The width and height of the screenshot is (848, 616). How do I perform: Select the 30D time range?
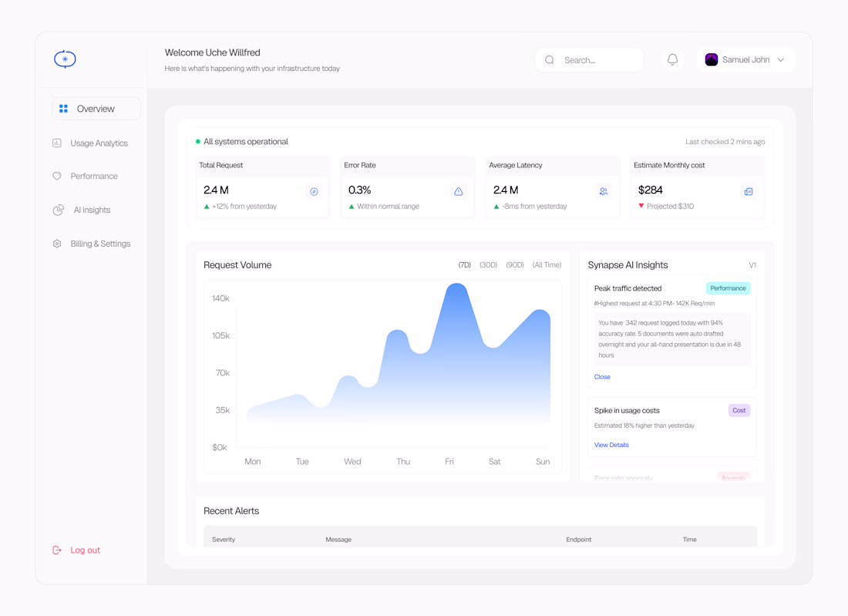click(488, 265)
